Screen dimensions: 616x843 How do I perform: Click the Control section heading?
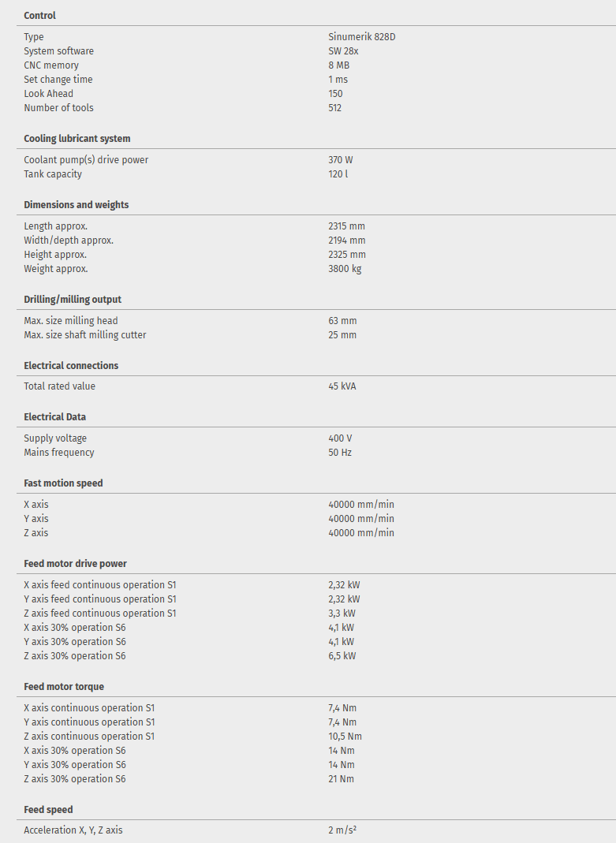coord(39,16)
